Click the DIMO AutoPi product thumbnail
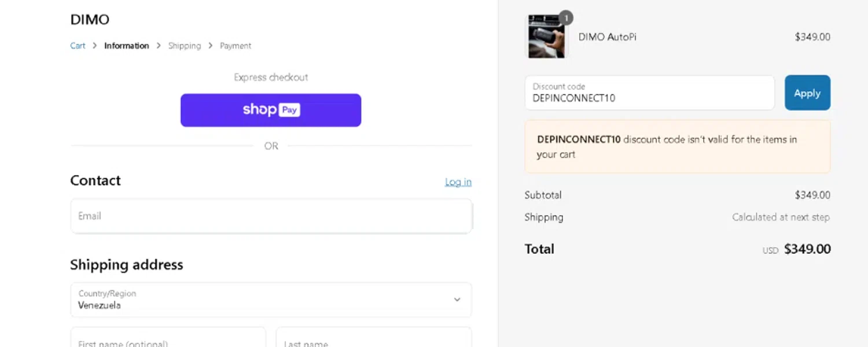The width and height of the screenshot is (868, 347). [546, 36]
